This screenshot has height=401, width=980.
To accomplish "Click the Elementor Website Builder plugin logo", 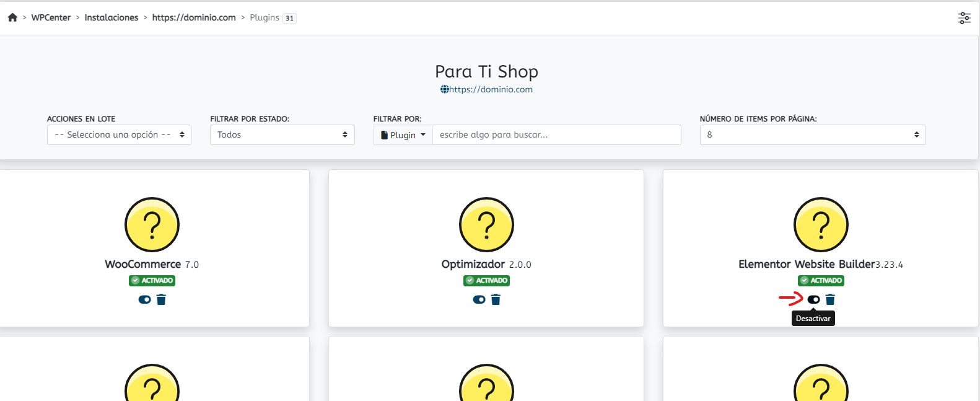I will pyautogui.click(x=821, y=224).
